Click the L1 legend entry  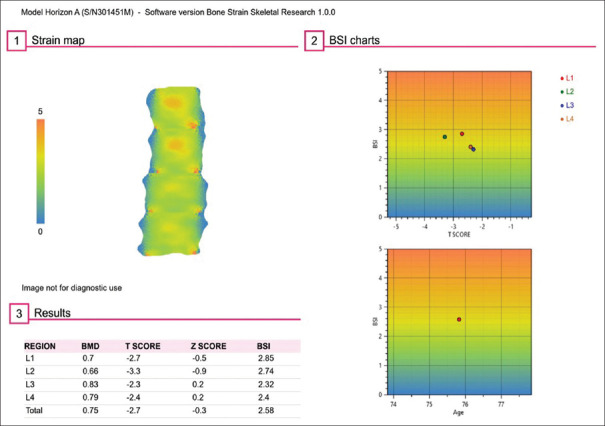pyautogui.click(x=567, y=78)
